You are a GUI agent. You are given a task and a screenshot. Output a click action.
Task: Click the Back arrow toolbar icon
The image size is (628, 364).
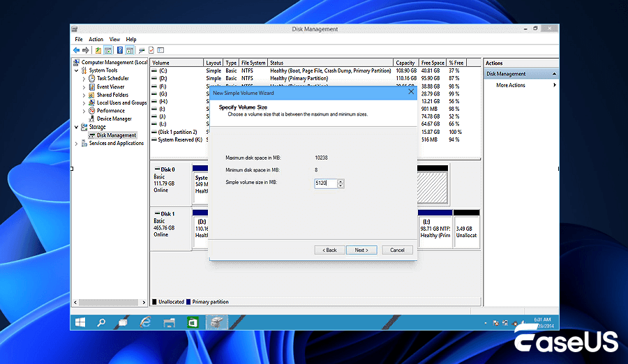[76, 50]
